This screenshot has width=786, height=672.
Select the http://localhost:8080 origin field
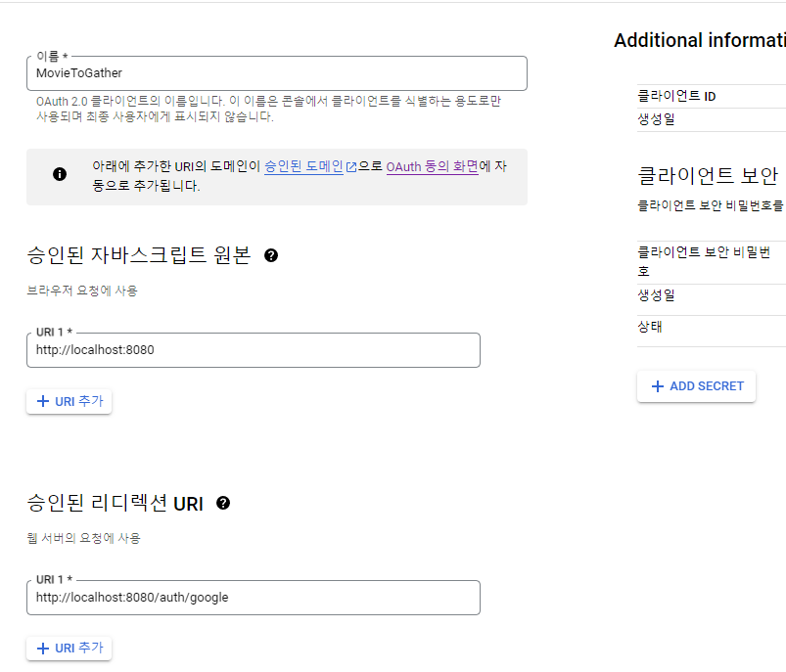point(252,349)
